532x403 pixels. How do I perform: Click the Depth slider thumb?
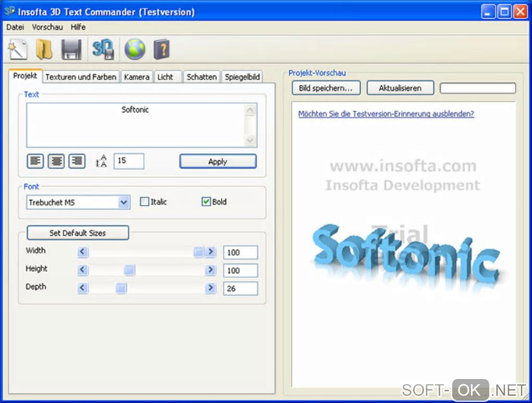click(121, 288)
